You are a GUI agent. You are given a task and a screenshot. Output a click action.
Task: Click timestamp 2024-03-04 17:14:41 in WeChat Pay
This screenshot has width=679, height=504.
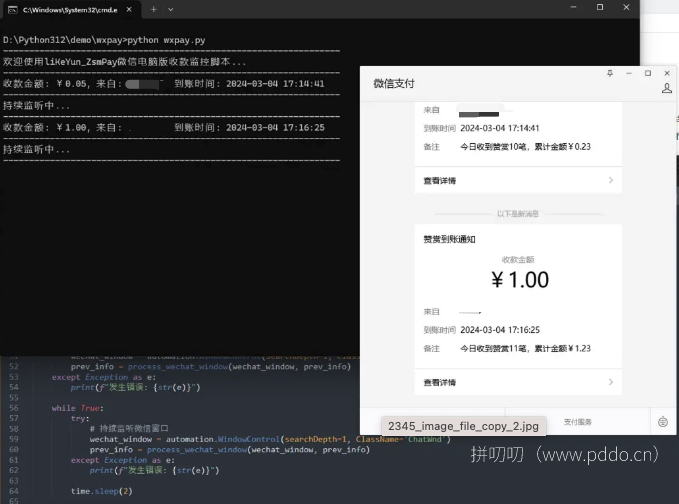tap(499, 128)
